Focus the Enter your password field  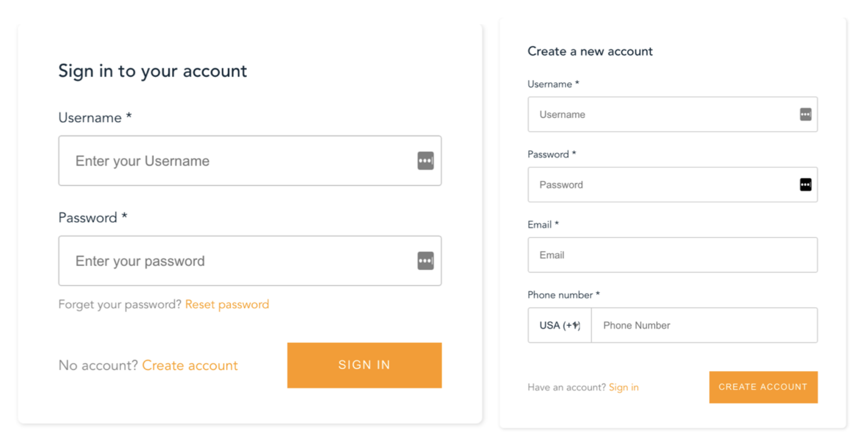pyautogui.click(x=238, y=261)
